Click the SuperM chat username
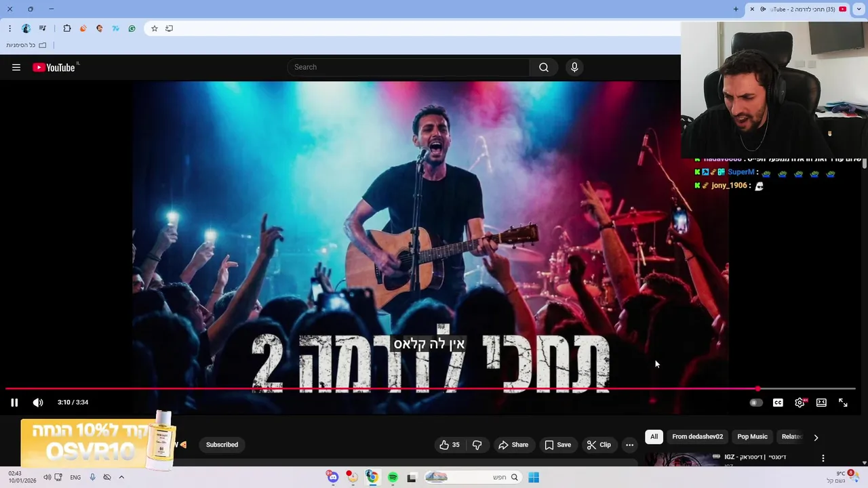The width and height of the screenshot is (868, 488). coord(741,172)
